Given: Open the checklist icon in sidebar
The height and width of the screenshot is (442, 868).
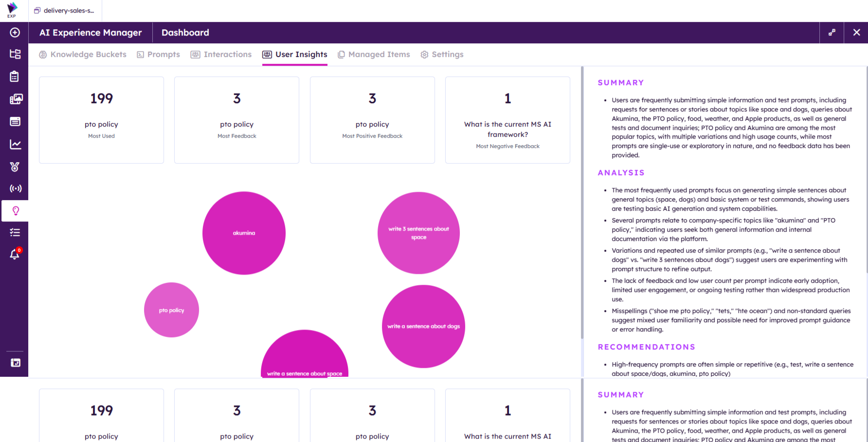Looking at the screenshot, I should coord(15,233).
